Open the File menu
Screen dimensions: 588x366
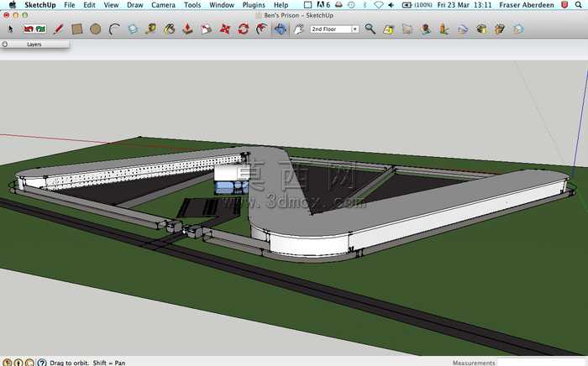coord(70,5)
